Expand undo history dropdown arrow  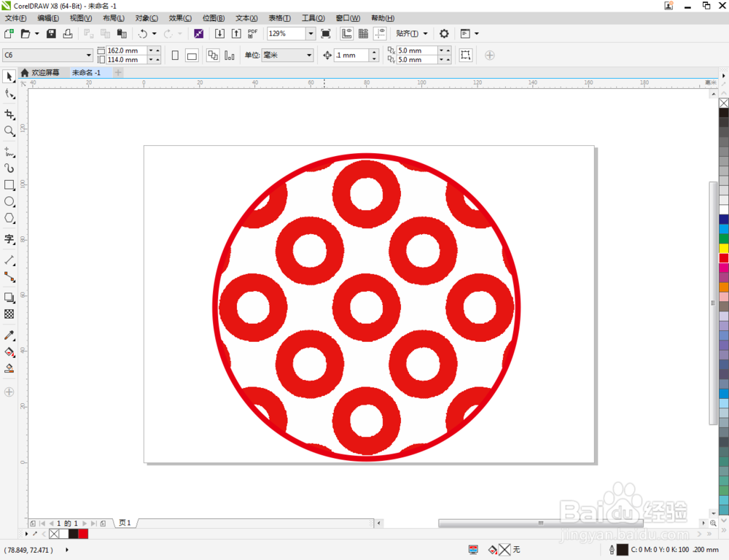pos(155,34)
